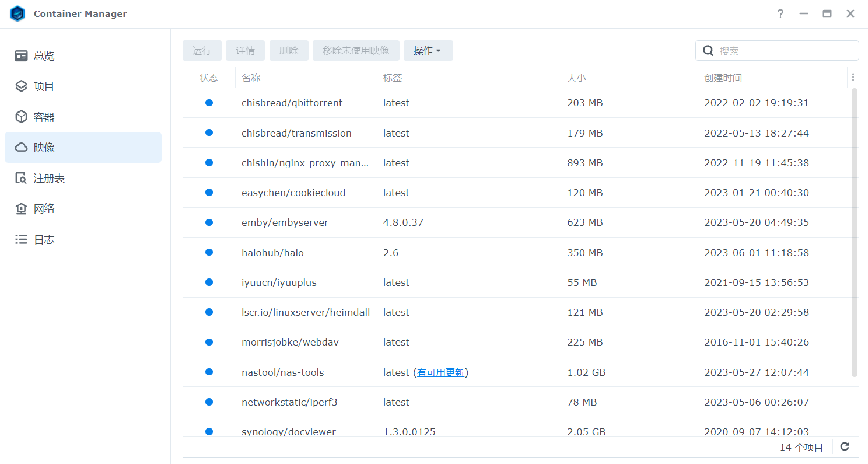Image resolution: width=868 pixels, height=464 pixels.
Task: Select nastool/nas-tools image name
Action: [283, 372]
